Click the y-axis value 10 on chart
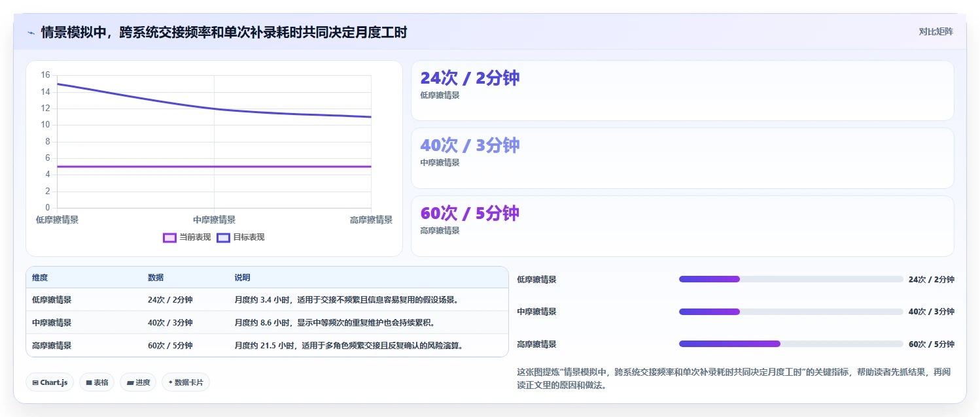The height and width of the screenshot is (417, 980). (45, 125)
